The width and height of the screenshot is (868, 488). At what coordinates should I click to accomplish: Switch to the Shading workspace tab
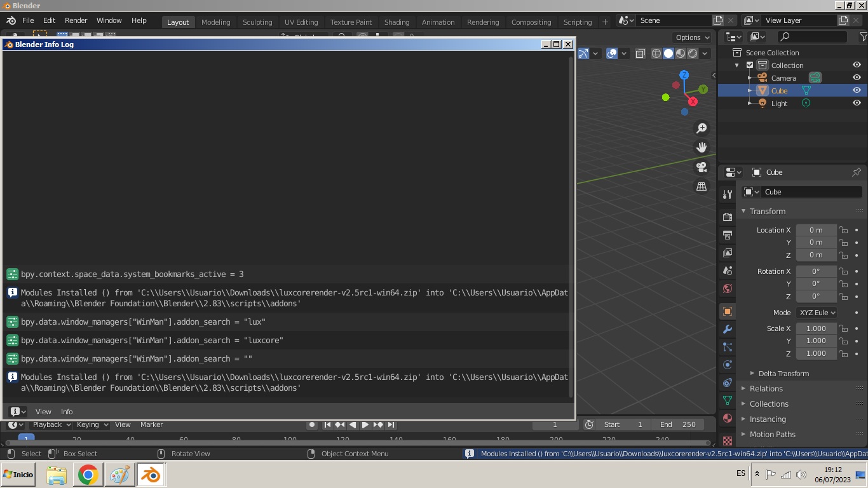pyautogui.click(x=397, y=22)
